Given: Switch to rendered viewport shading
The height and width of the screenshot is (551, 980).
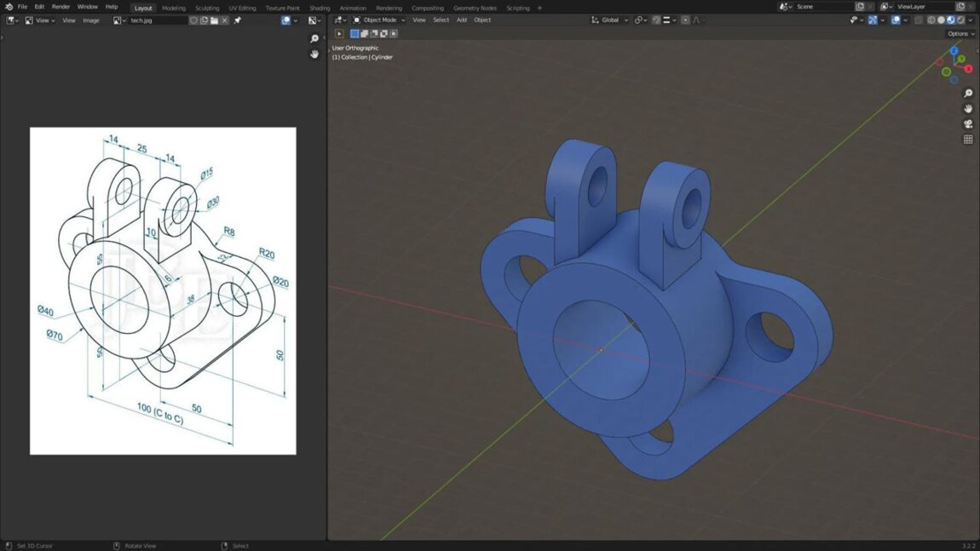Looking at the screenshot, I should click(x=960, y=20).
